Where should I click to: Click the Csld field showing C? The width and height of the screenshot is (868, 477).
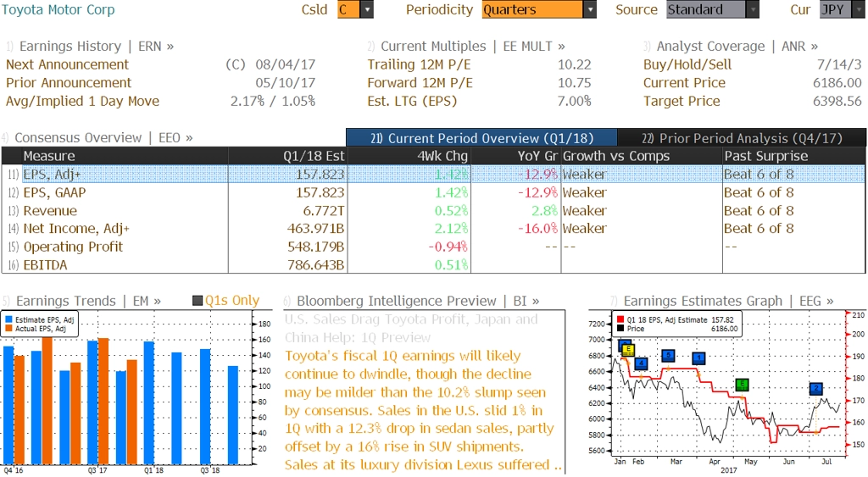pyautogui.click(x=348, y=9)
